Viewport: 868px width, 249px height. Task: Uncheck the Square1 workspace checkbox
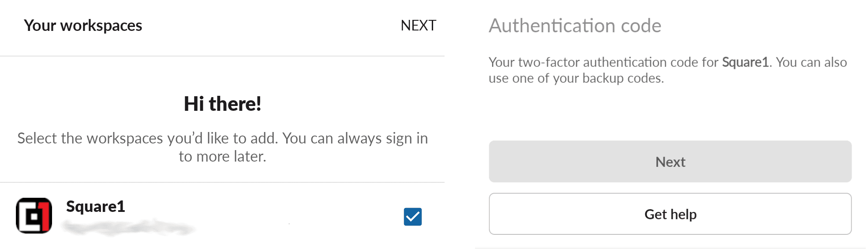point(412,217)
